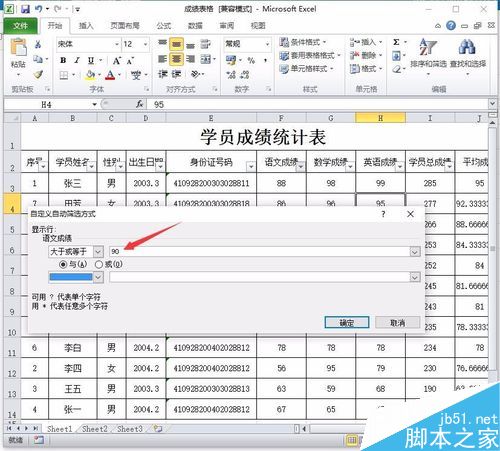Switch to the Sheet2 worksheet tab
The height and width of the screenshot is (451, 500).
[95, 429]
